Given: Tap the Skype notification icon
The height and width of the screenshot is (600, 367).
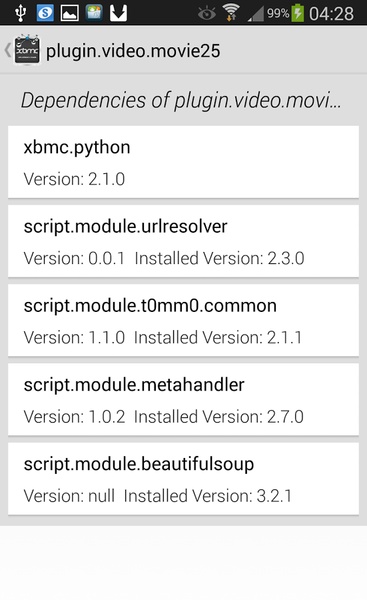Looking at the screenshot, I should tap(45, 13).
